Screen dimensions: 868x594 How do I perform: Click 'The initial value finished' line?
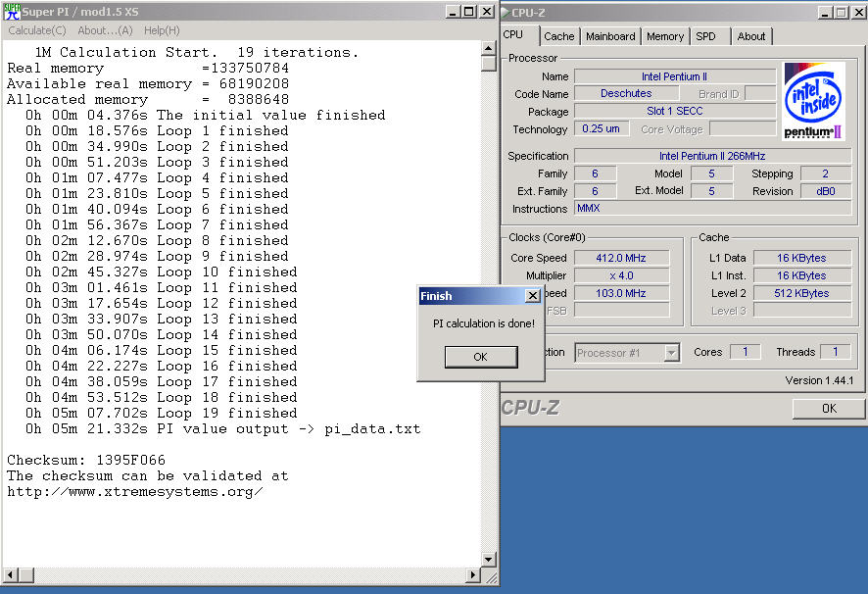(x=206, y=116)
